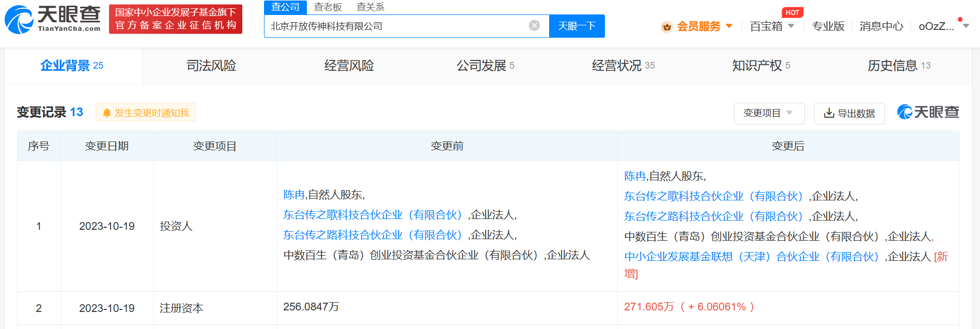Click the download icon in 导出数据

tap(829, 113)
